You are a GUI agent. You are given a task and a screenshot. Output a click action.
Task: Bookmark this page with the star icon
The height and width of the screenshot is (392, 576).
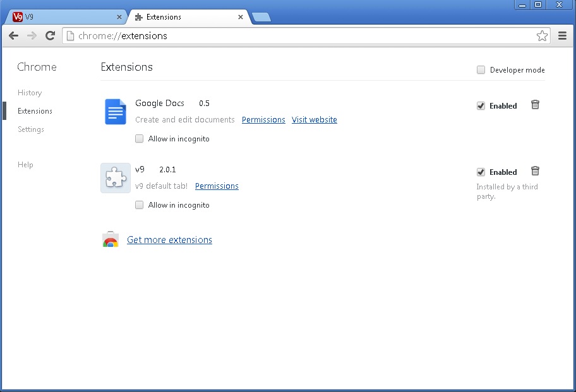(x=542, y=35)
